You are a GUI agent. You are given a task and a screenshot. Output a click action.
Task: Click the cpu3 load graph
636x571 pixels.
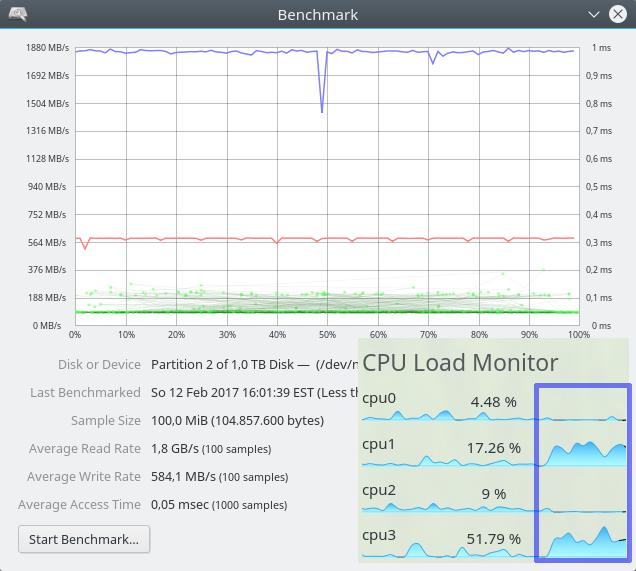point(494,542)
